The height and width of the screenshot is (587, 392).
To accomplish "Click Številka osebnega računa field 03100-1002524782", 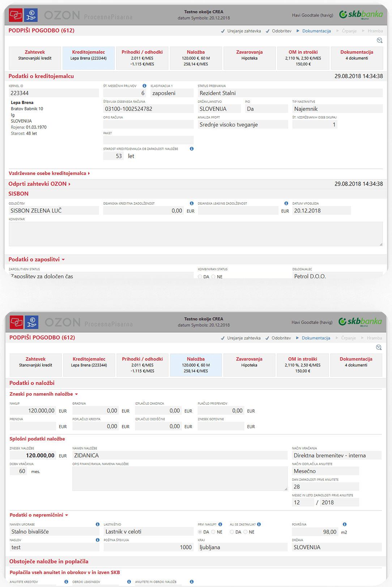I will tap(149, 109).
